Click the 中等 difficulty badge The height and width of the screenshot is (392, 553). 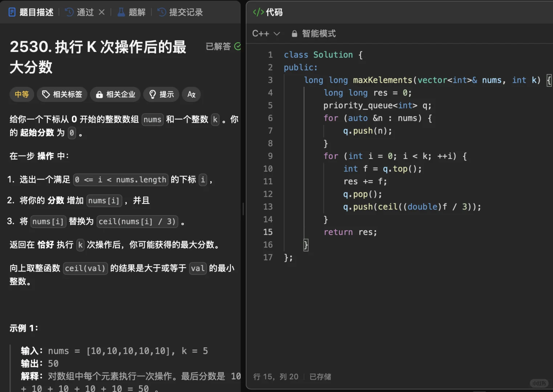click(22, 94)
